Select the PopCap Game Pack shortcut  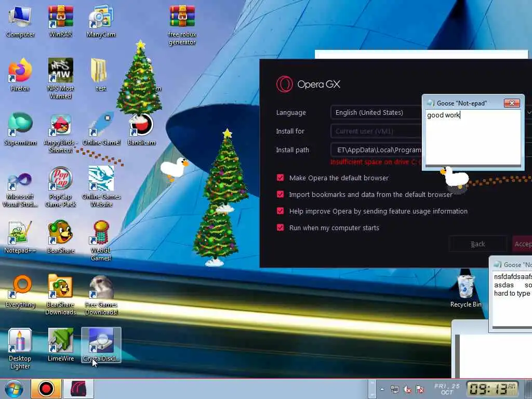(60, 187)
